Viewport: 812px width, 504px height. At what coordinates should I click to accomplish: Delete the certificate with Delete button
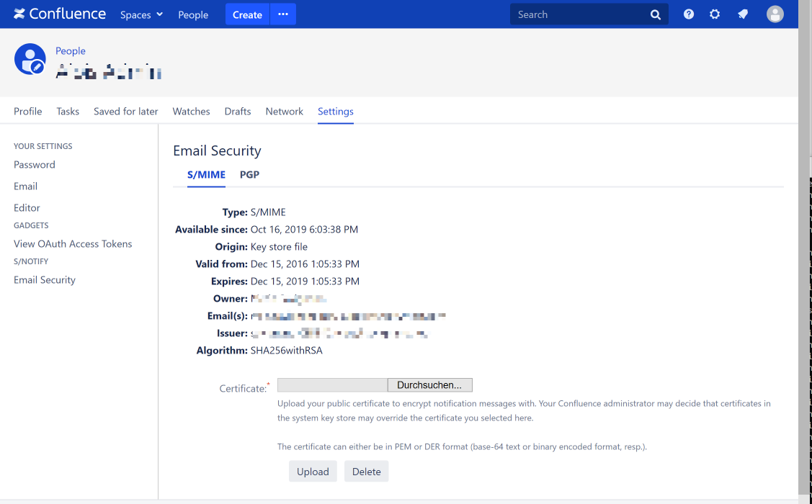click(x=366, y=472)
